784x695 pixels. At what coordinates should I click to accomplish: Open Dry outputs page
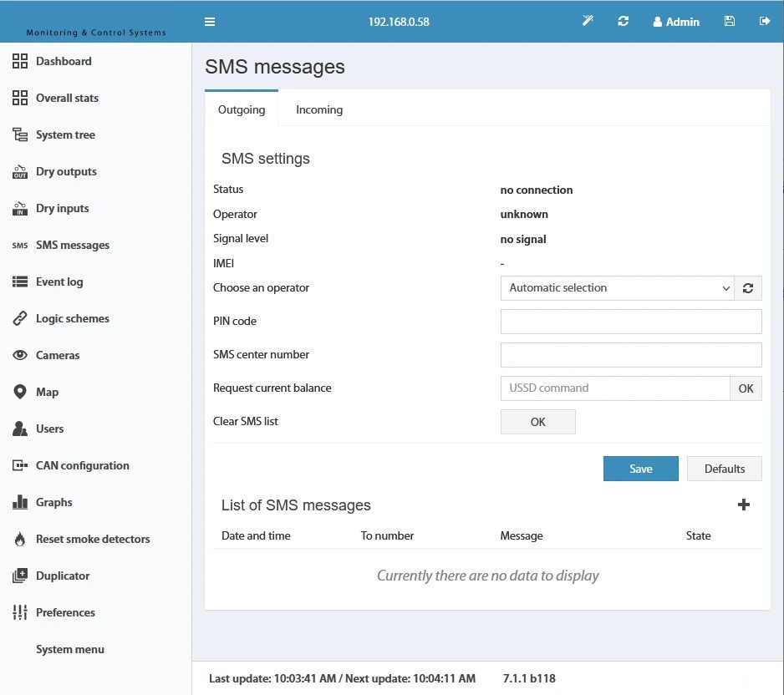67,171
